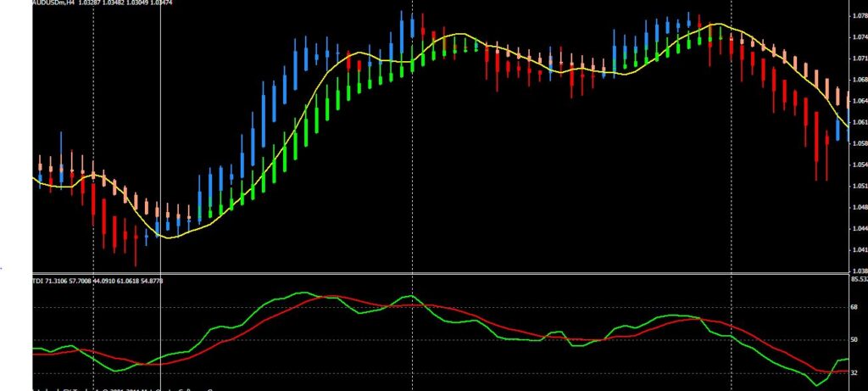Screen dimensions: 868x391
Task: Click the AUDUSDm,H4 chart symbol label
Action: pos(53,3)
